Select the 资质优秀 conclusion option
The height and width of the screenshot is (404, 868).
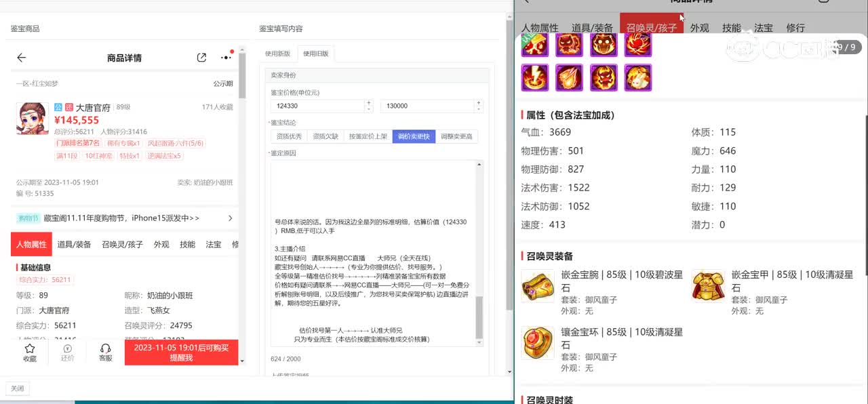[x=288, y=136]
